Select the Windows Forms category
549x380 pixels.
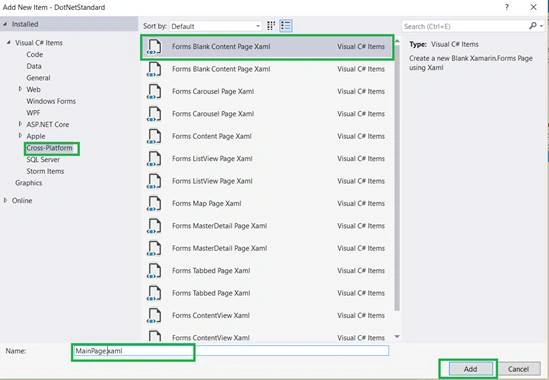click(51, 101)
